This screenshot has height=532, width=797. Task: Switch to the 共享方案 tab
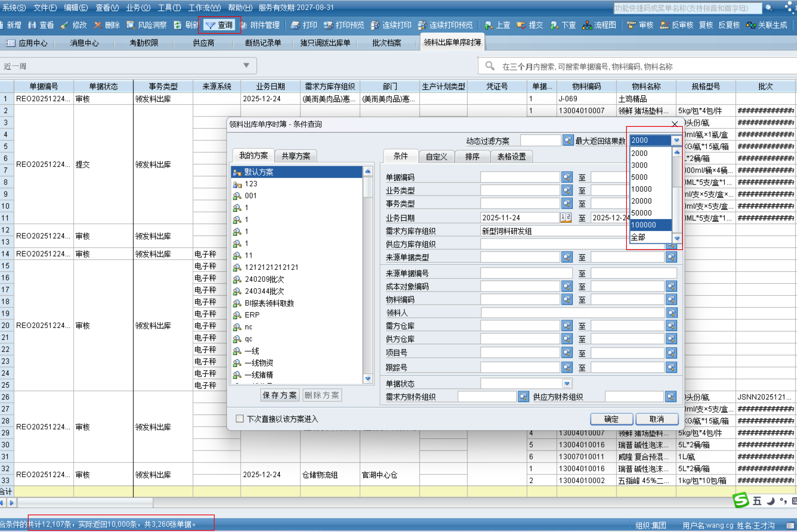point(296,156)
